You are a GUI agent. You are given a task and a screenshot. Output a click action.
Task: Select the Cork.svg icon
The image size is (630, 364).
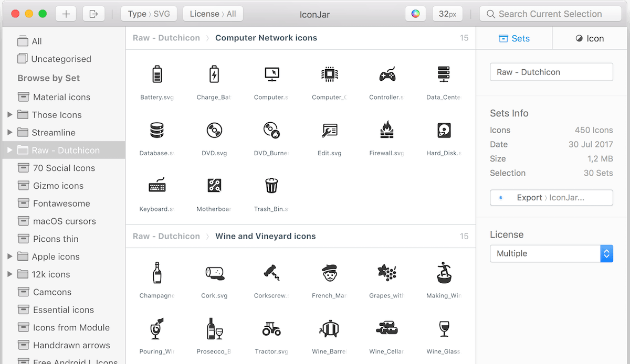tap(214, 273)
